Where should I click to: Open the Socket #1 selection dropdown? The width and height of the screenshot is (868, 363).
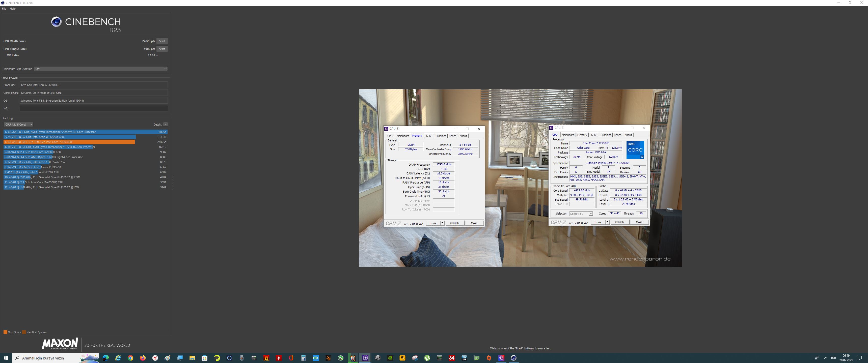(581, 214)
